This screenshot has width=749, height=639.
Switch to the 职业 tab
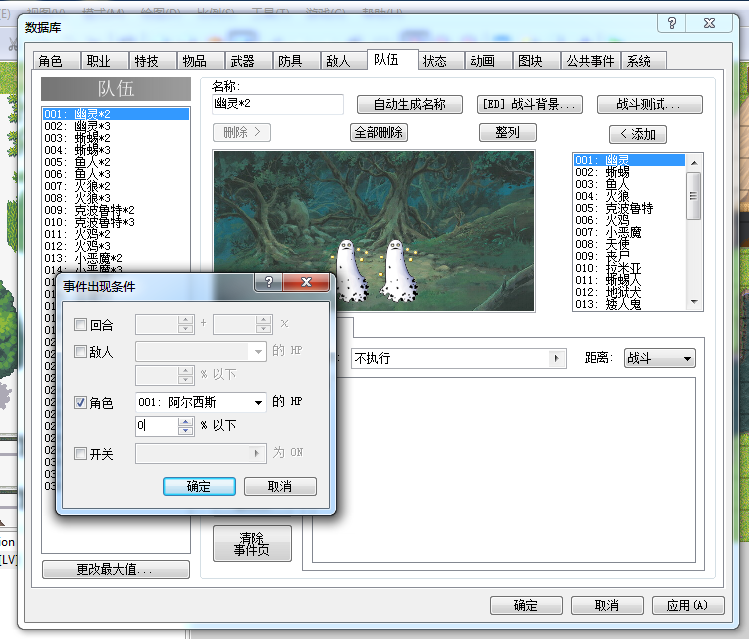(105, 61)
